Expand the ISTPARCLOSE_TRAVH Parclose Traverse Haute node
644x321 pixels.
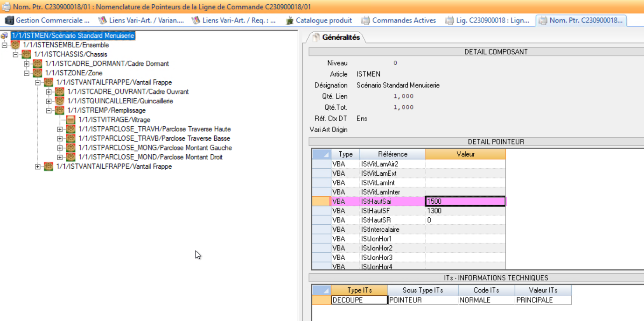(60, 129)
